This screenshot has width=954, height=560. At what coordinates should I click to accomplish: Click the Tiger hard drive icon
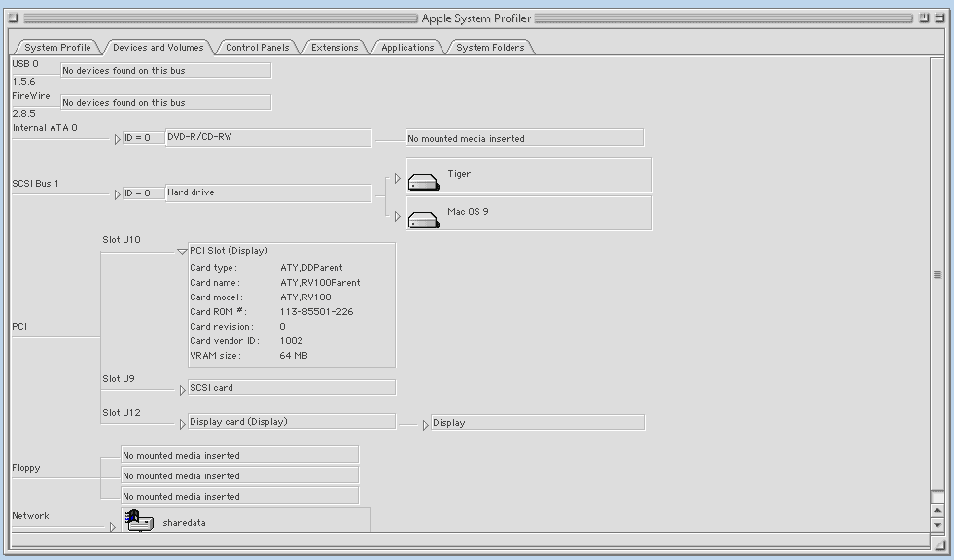pyautogui.click(x=423, y=182)
